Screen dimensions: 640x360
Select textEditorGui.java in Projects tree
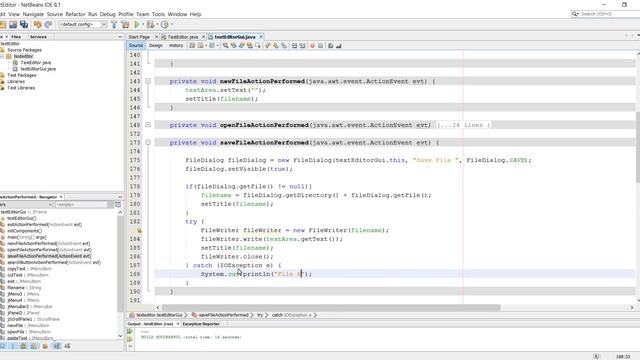[38, 69]
